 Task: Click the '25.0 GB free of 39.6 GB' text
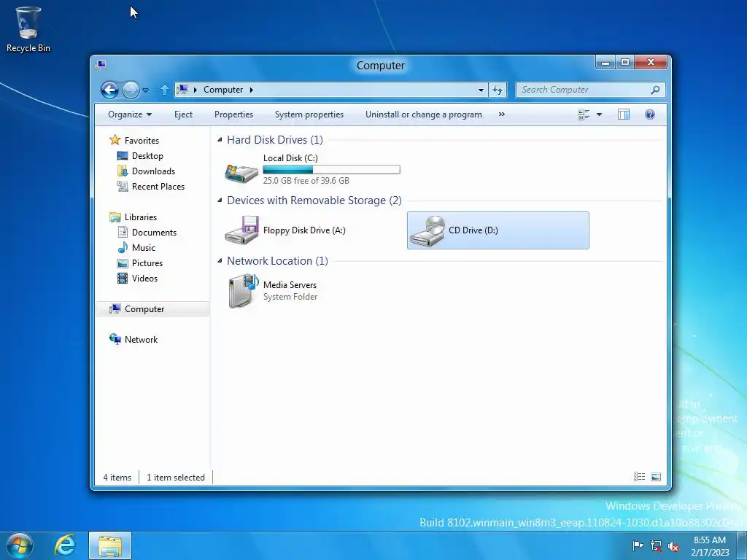coord(306,181)
